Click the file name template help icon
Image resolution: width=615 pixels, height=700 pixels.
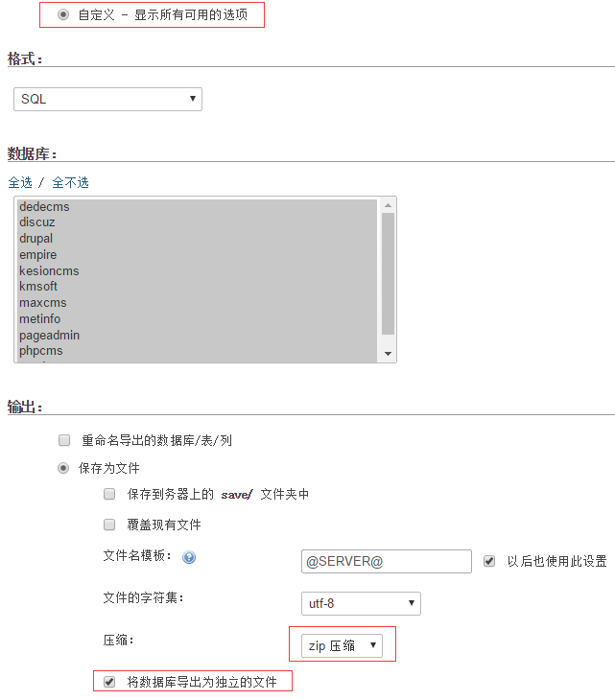click(189, 557)
